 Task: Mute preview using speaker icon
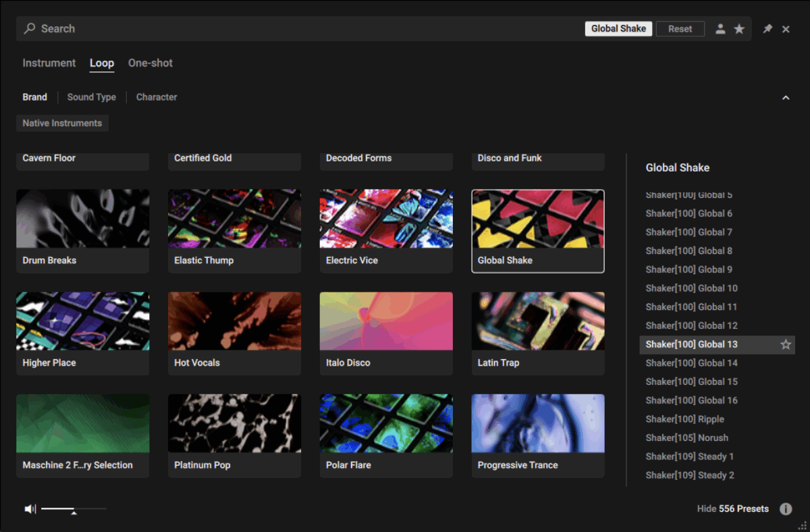point(30,508)
